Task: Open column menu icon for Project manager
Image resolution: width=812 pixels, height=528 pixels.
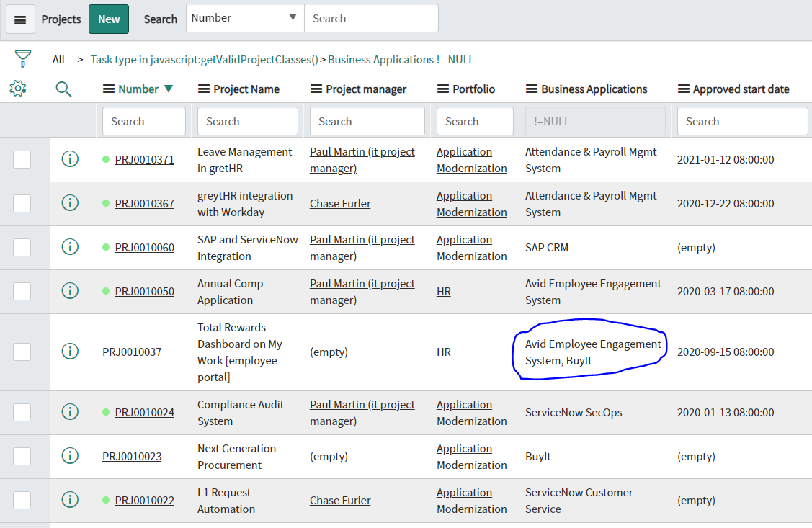Action: click(x=316, y=89)
